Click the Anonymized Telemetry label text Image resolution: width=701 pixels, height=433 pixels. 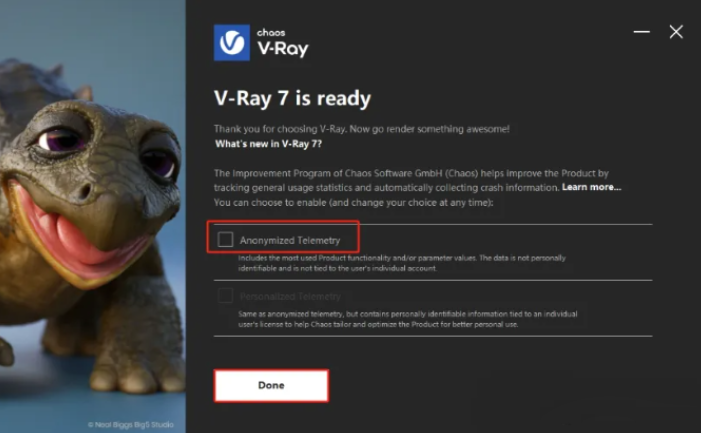click(290, 240)
